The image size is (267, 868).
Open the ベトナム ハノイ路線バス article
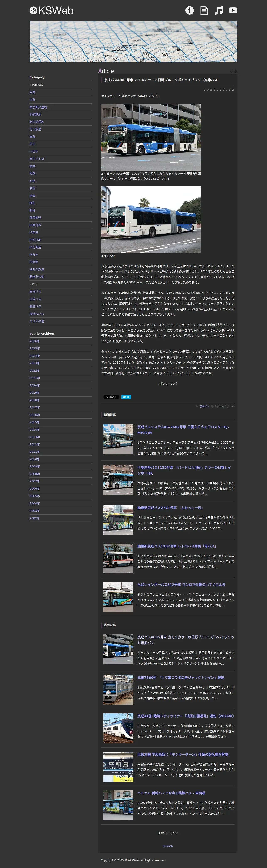[x=171, y=793]
